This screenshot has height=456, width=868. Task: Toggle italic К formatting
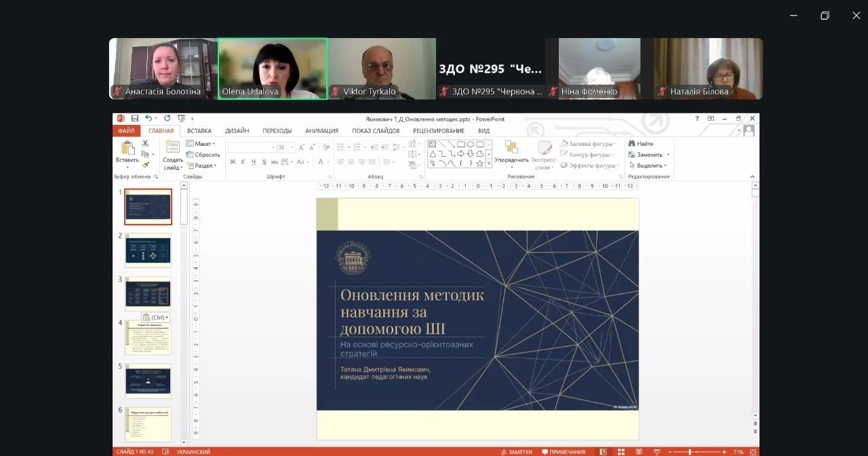[243, 162]
